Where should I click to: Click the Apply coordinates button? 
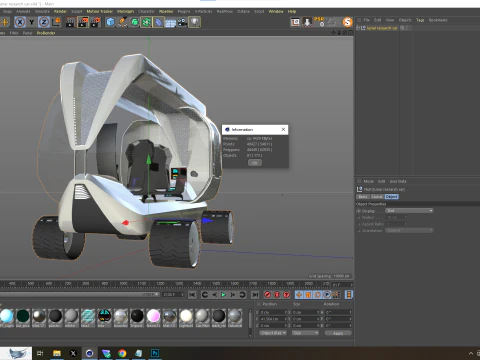click(x=338, y=333)
